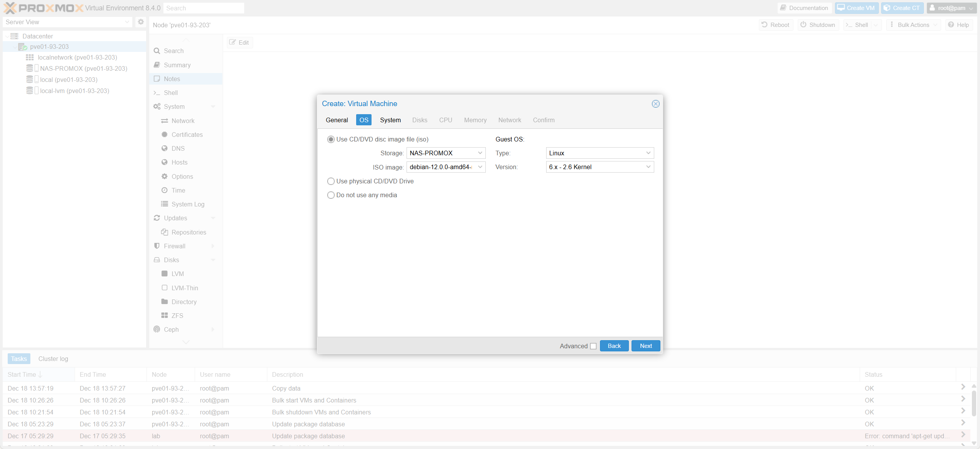Select the Hosts entry icon
The width and height of the screenshot is (980, 449).
coord(165,162)
